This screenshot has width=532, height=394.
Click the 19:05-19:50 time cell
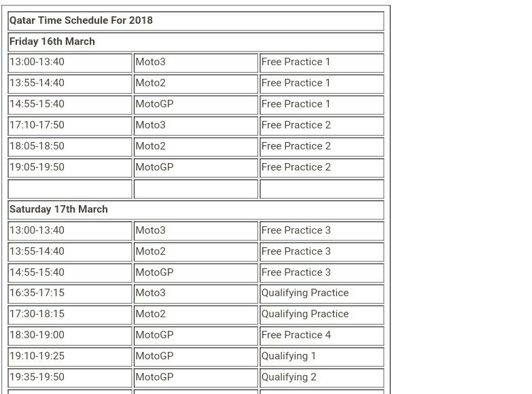pyautogui.click(x=37, y=167)
